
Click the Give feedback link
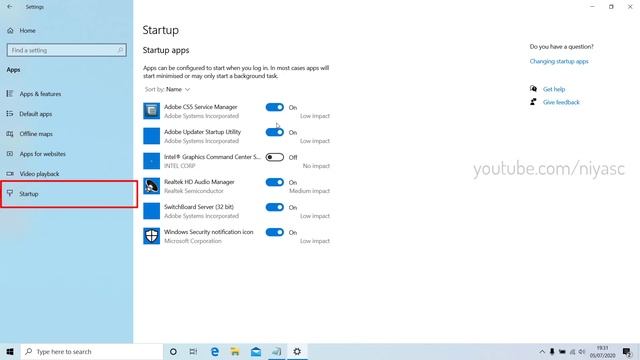click(561, 102)
